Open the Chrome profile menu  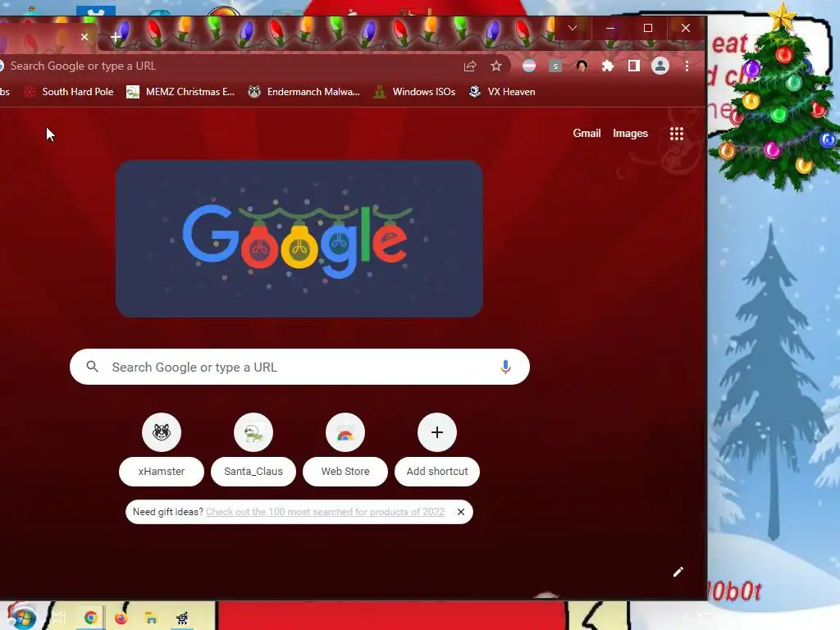click(660, 66)
